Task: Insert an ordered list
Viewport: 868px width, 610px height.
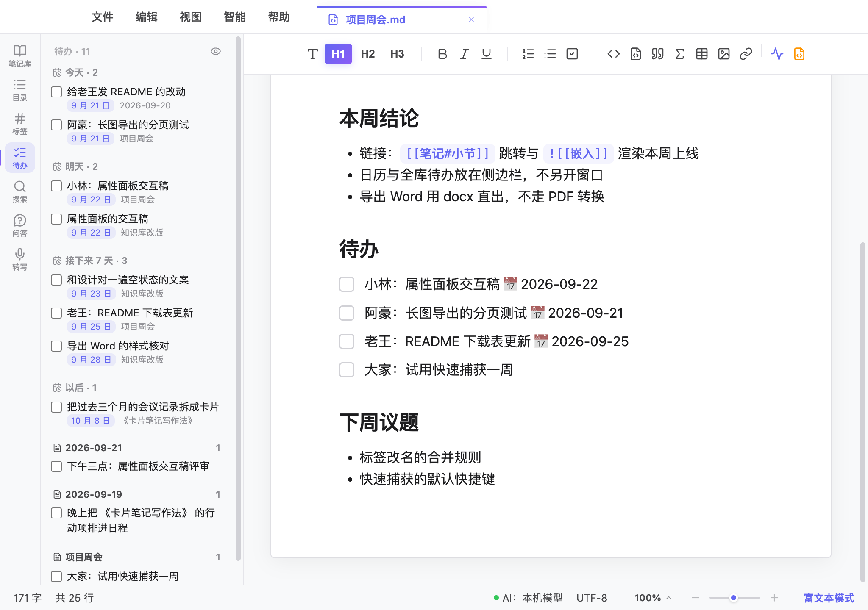Action: click(528, 54)
